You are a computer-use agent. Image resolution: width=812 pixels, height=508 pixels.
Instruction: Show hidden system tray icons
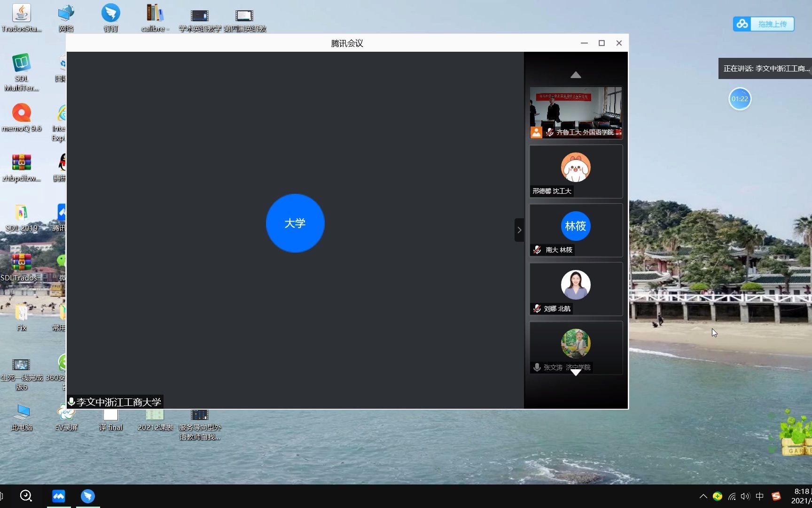coord(703,496)
